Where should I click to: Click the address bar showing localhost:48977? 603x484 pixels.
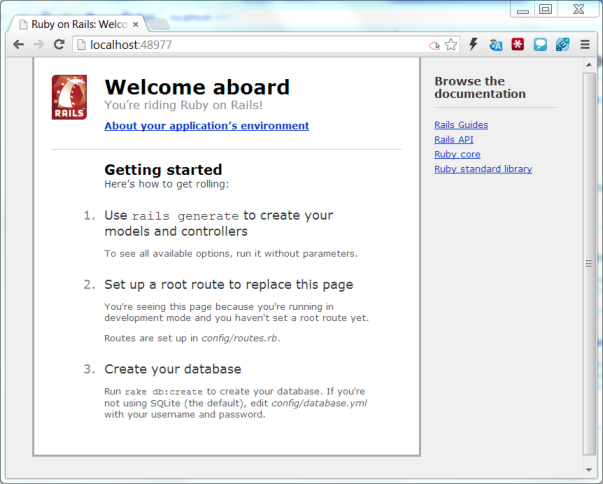[250, 45]
